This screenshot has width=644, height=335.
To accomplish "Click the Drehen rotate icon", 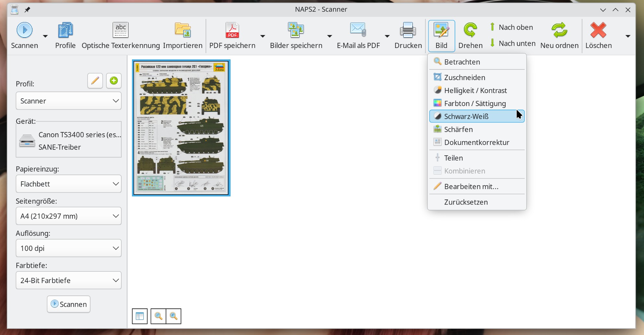I will [470, 30].
